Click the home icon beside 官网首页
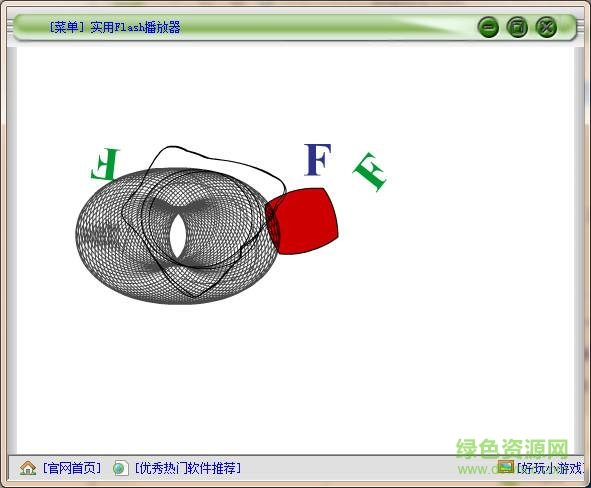The width and height of the screenshot is (591, 488). 28,468
